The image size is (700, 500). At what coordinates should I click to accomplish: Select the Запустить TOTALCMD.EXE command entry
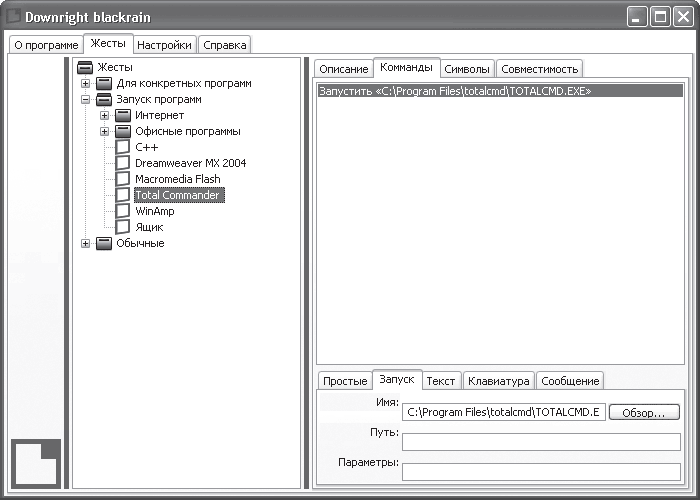pyautogui.click(x=500, y=91)
